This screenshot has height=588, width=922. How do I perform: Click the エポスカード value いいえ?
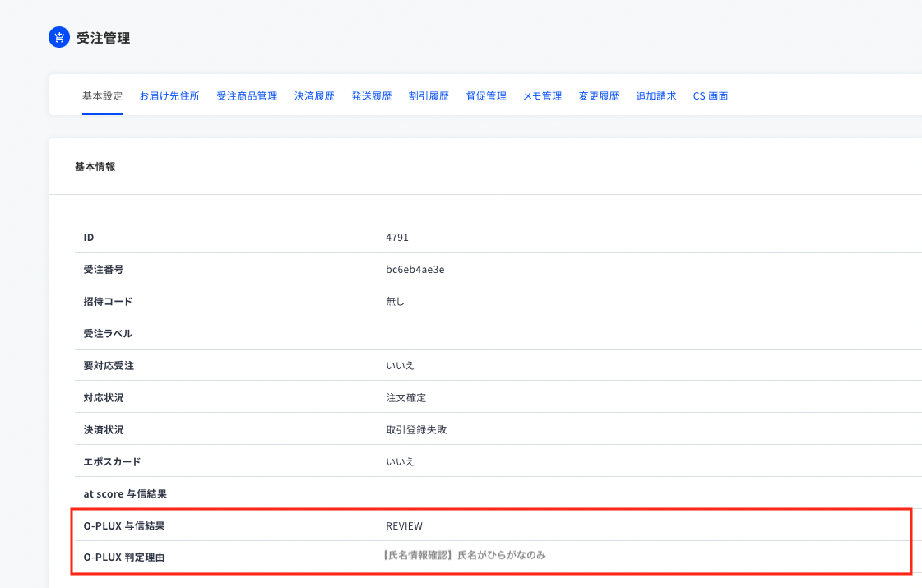(x=400, y=461)
